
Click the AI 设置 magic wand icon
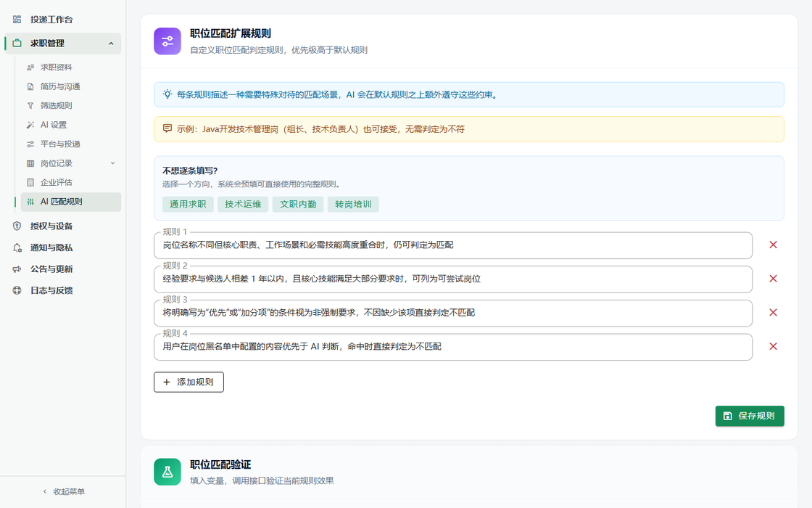(30, 125)
